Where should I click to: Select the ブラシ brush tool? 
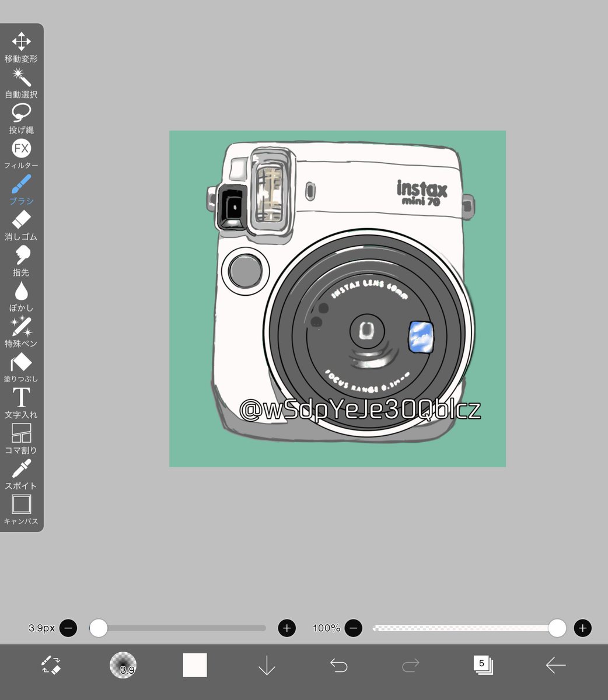[x=22, y=190]
